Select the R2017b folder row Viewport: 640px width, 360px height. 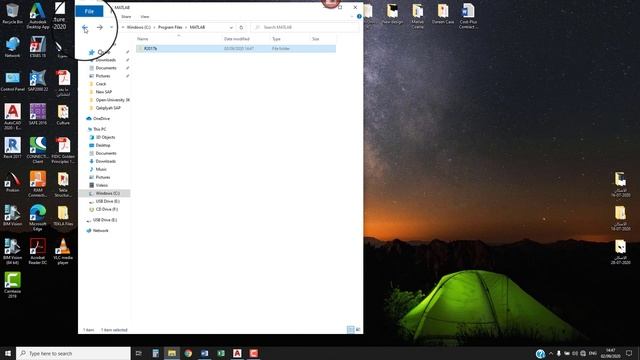(236, 49)
